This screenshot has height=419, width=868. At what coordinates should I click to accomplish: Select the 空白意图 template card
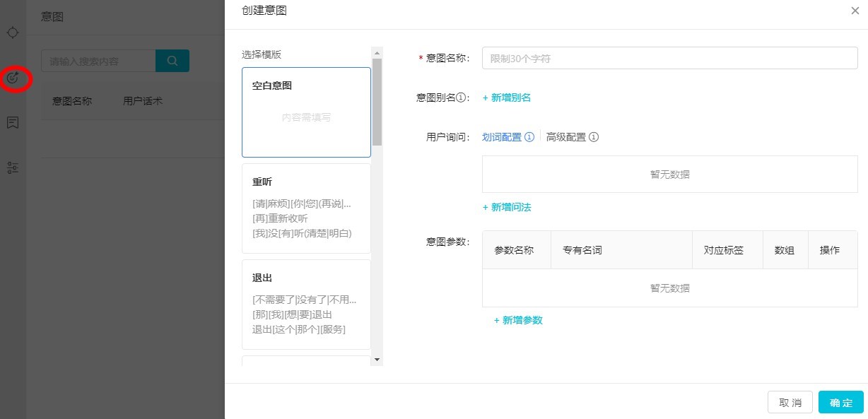(306, 112)
